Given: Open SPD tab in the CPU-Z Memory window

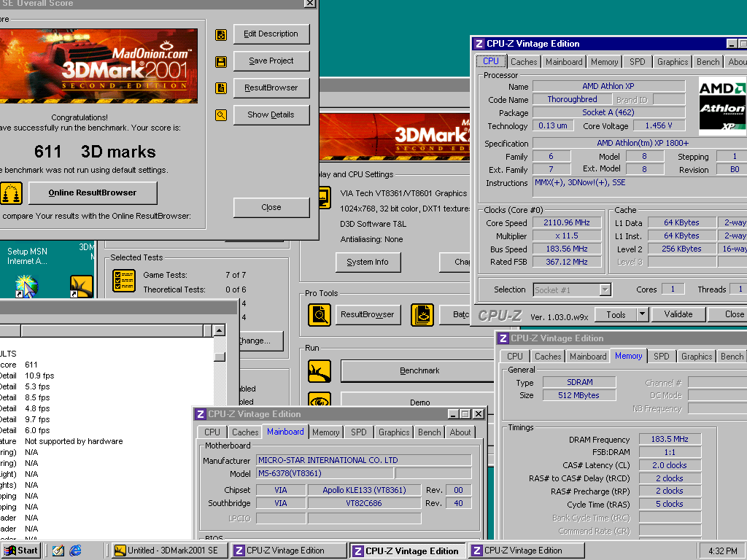Looking at the screenshot, I should [661, 357].
